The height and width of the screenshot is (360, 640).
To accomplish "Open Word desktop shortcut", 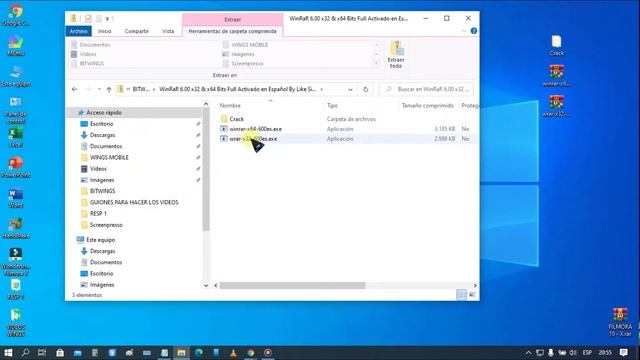I will [x=16, y=198].
